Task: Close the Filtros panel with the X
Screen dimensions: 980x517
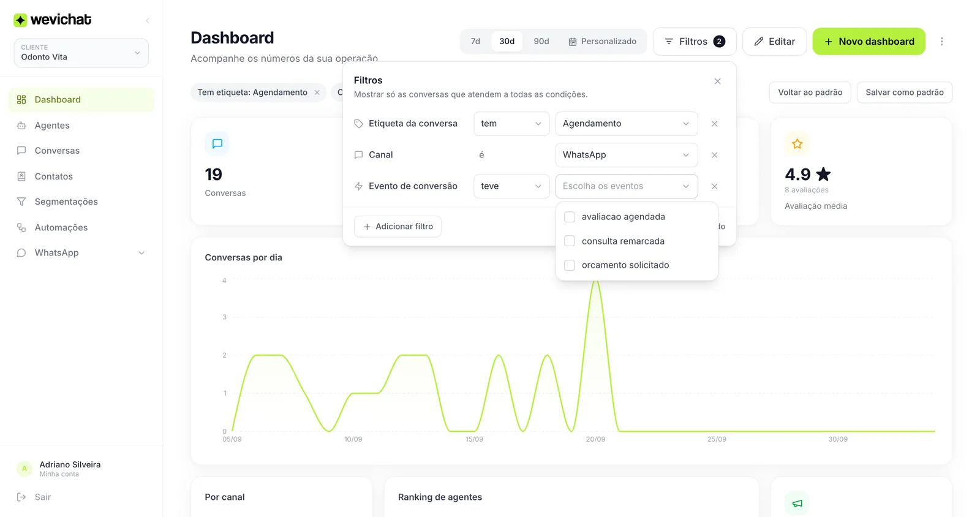Action: tap(717, 81)
